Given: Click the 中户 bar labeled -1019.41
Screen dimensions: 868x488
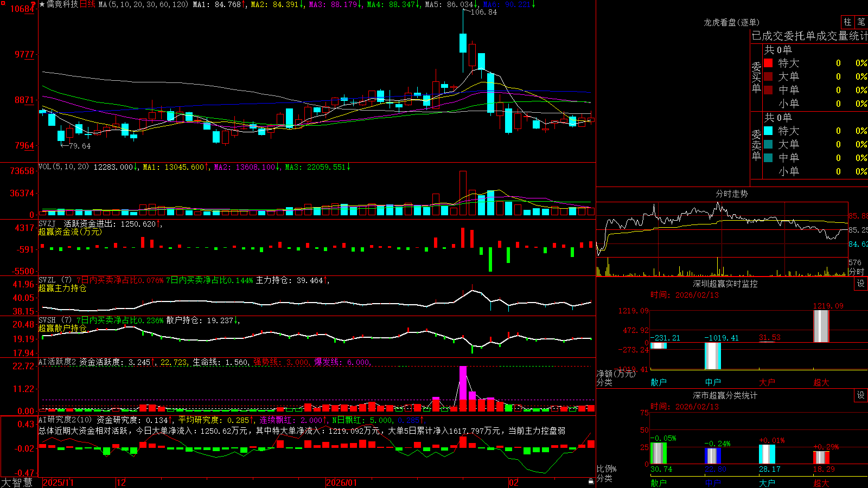Looking at the screenshot, I should (x=713, y=356).
